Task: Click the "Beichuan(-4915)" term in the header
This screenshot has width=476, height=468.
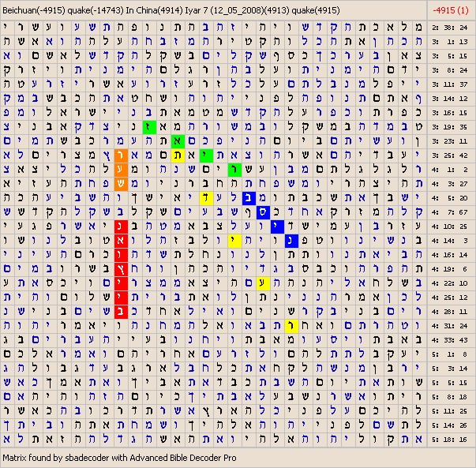Action: click(34, 10)
